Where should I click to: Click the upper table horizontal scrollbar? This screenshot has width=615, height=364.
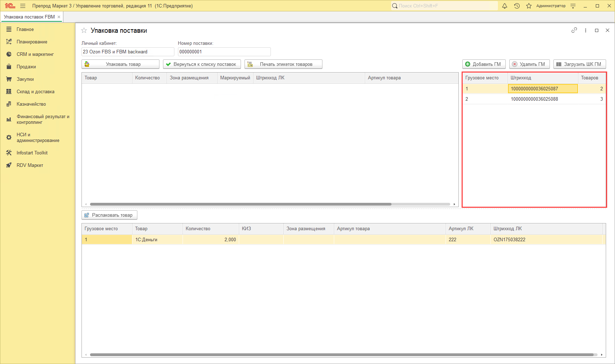[241, 204]
